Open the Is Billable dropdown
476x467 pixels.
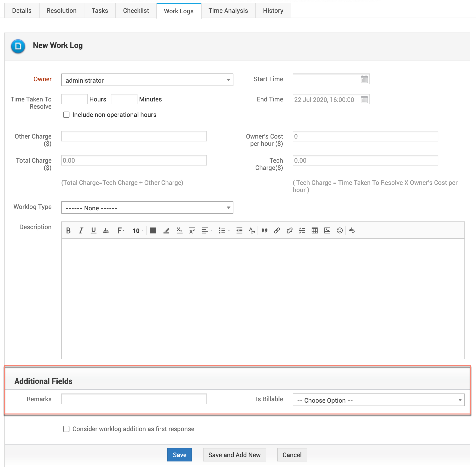(x=378, y=400)
